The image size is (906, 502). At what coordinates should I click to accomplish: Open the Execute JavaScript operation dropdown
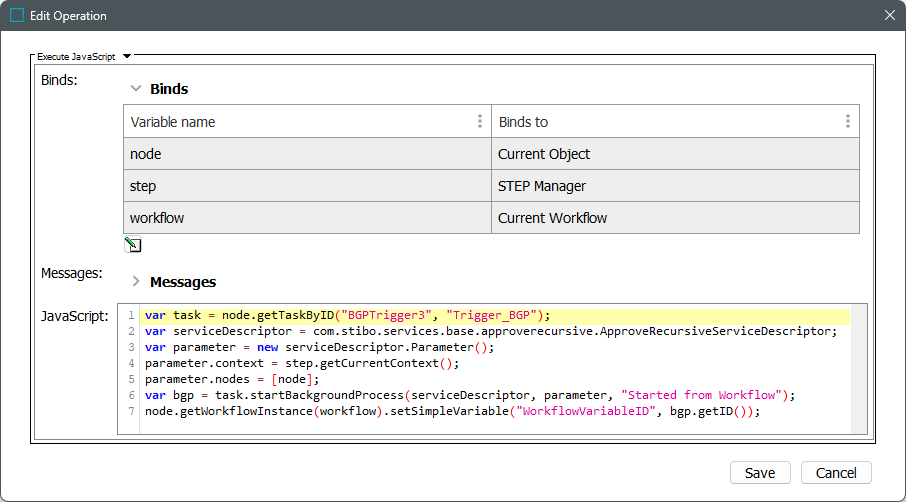(x=127, y=57)
